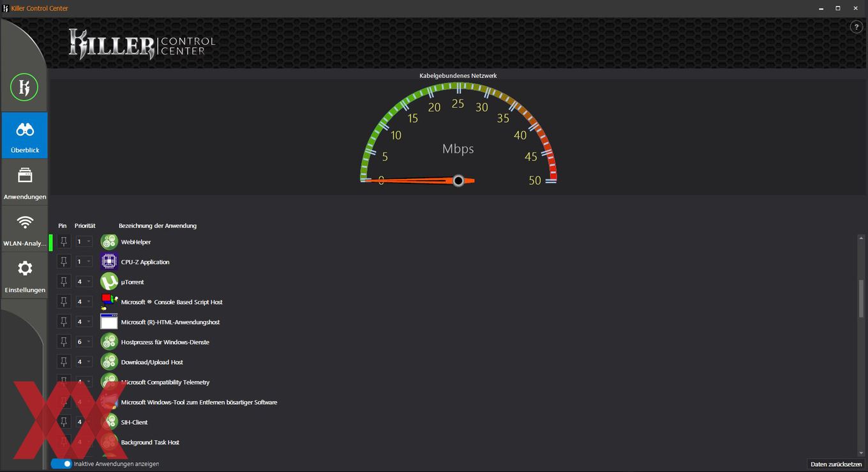
Task: Select Background Task Host text
Action: click(150, 442)
